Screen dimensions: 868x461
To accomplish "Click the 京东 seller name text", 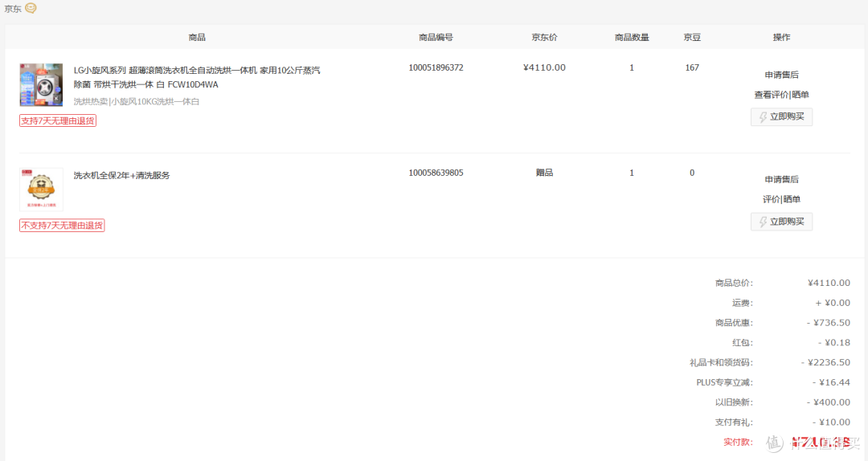I will pyautogui.click(x=13, y=9).
